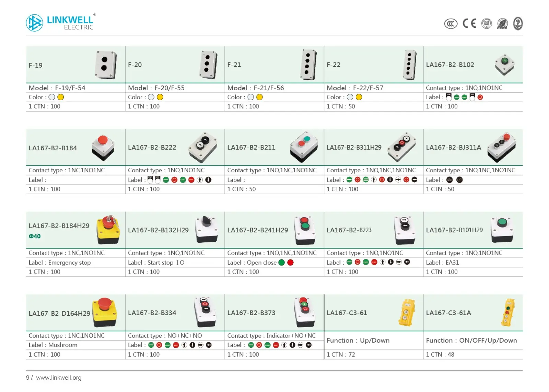Click the CE certification mark
This screenshot has height=392, width=549.
469,23
